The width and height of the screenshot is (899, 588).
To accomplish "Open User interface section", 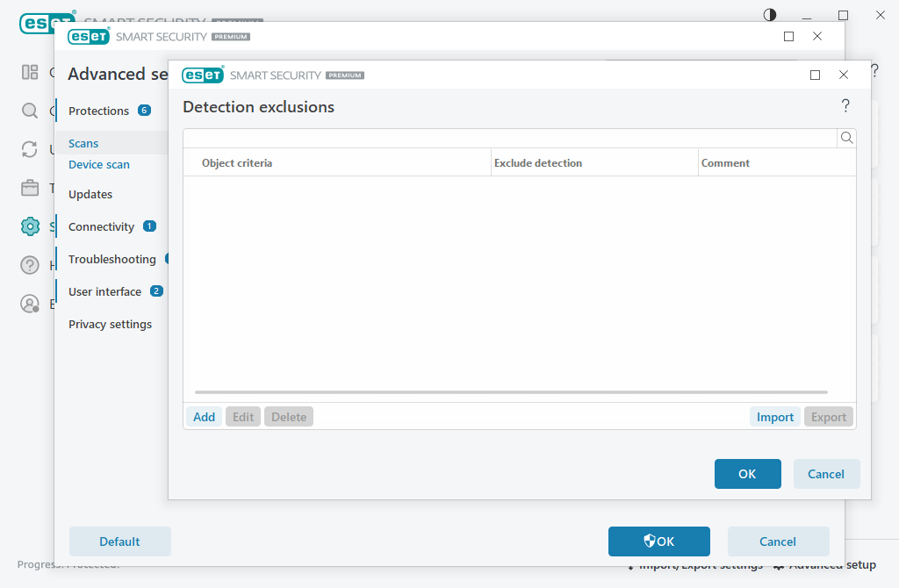I will tap(105, 291).
